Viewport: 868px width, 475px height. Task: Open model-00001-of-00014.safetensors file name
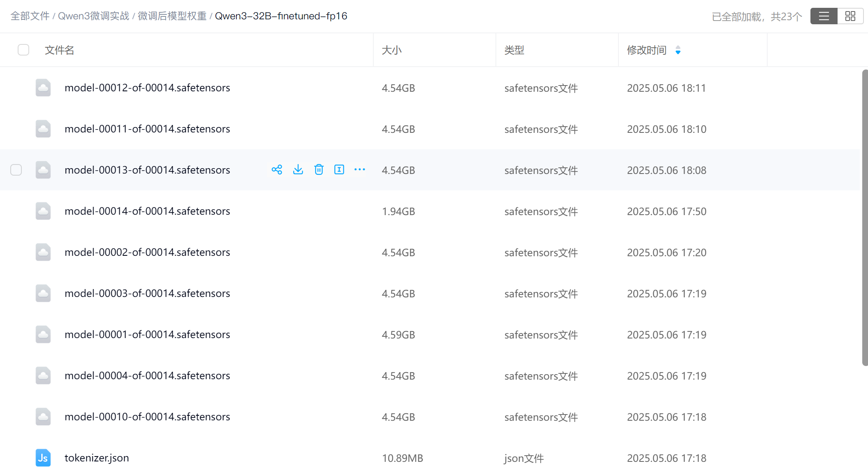pyautogui.click(x=147, y=334)
